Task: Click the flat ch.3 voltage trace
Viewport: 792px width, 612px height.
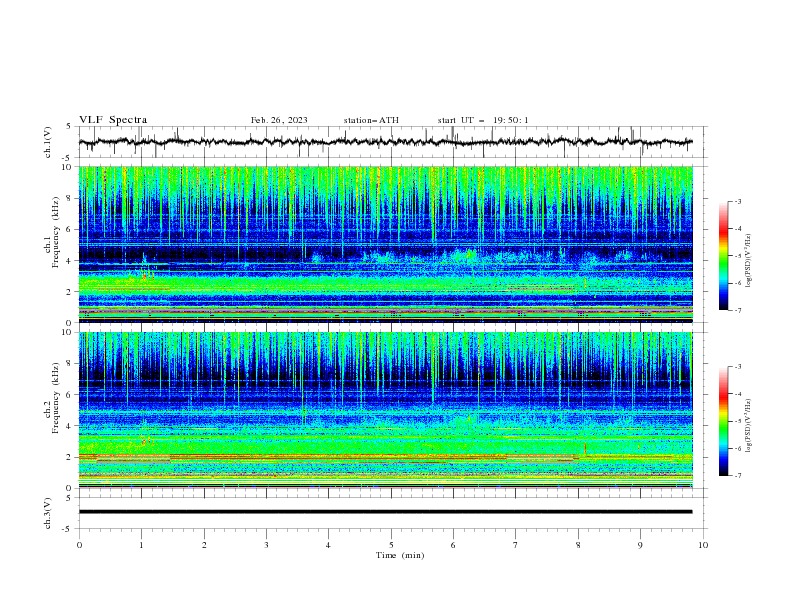Action: [x=385, y=512]
